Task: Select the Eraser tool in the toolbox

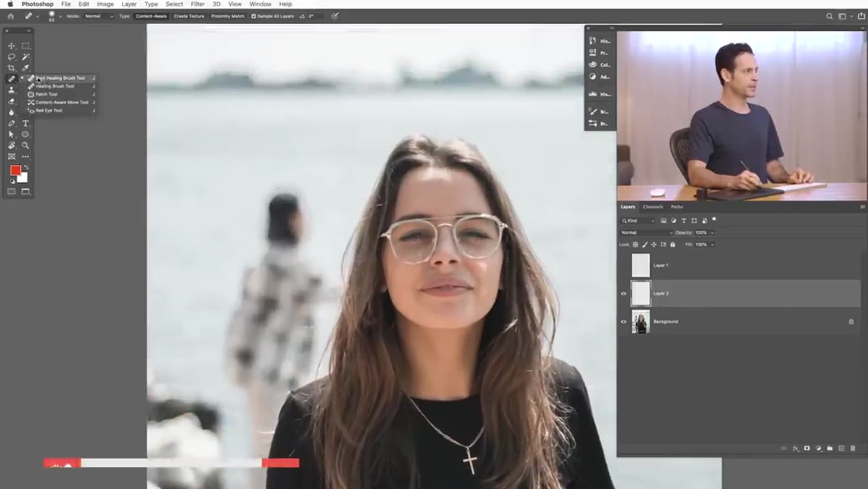Action: click(x=12, y=101)
